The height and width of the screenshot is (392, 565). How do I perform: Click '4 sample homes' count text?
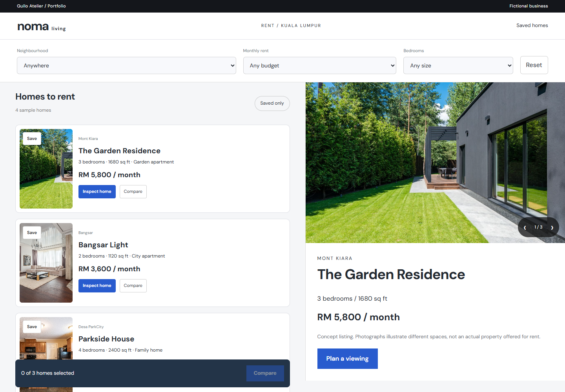tap(33, 110)
